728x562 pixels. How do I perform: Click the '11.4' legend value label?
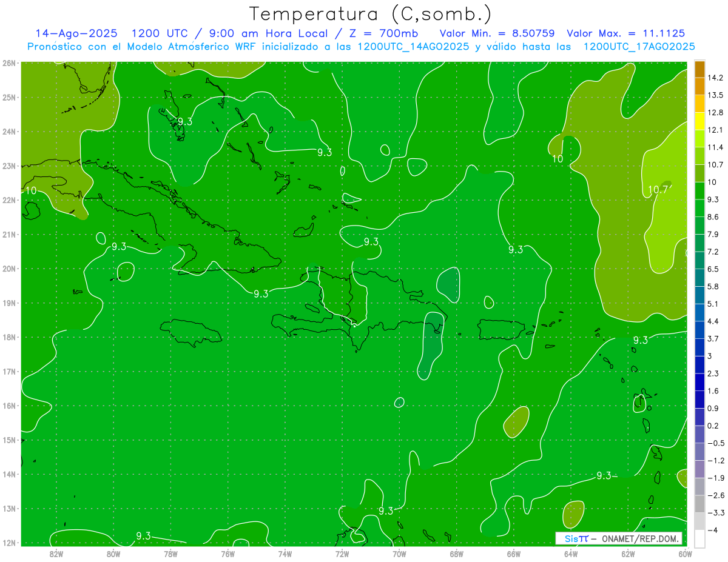[715, 147]
